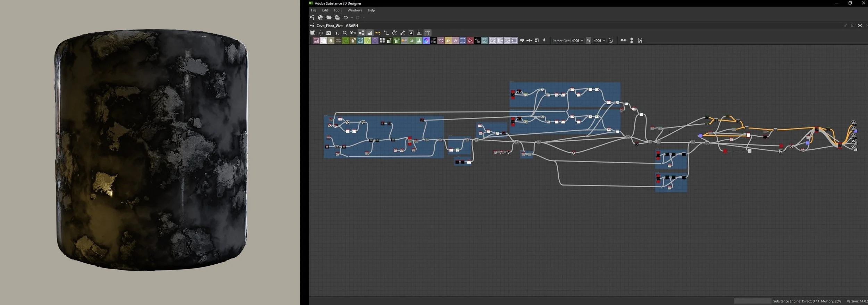Image resolution: width=868 pixels, height=305 pixels.
Task: Toggle the graph flow display button
Action: click(x=361, y=33)
